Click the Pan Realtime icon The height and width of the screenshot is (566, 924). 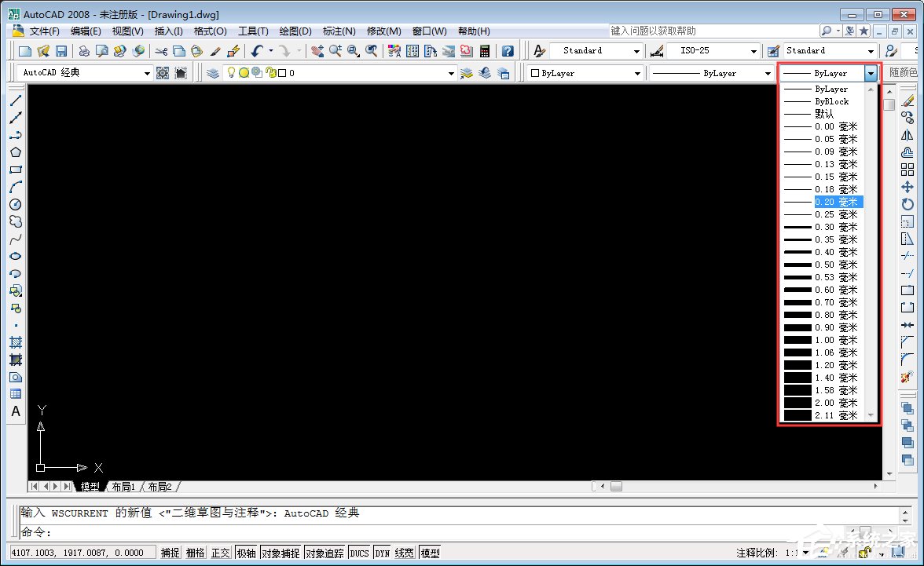317,50
